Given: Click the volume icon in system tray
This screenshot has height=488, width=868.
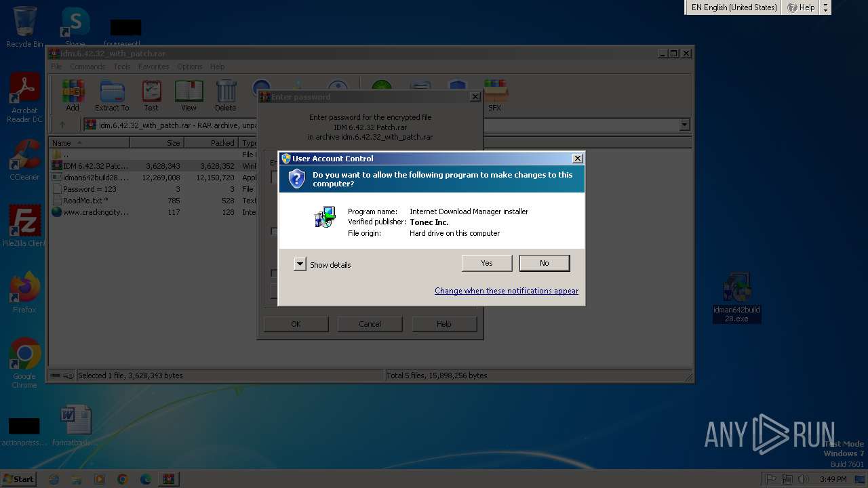Looking at the screenshot, I should [x=804, y=479].
